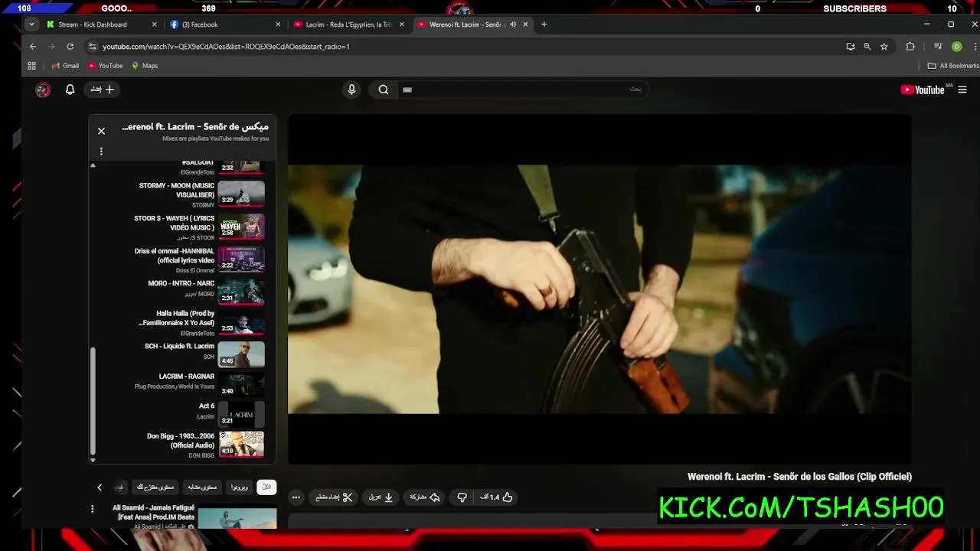Go to YouTube home via logo
This screenshot has width=980, height=551.
point(923,90)
